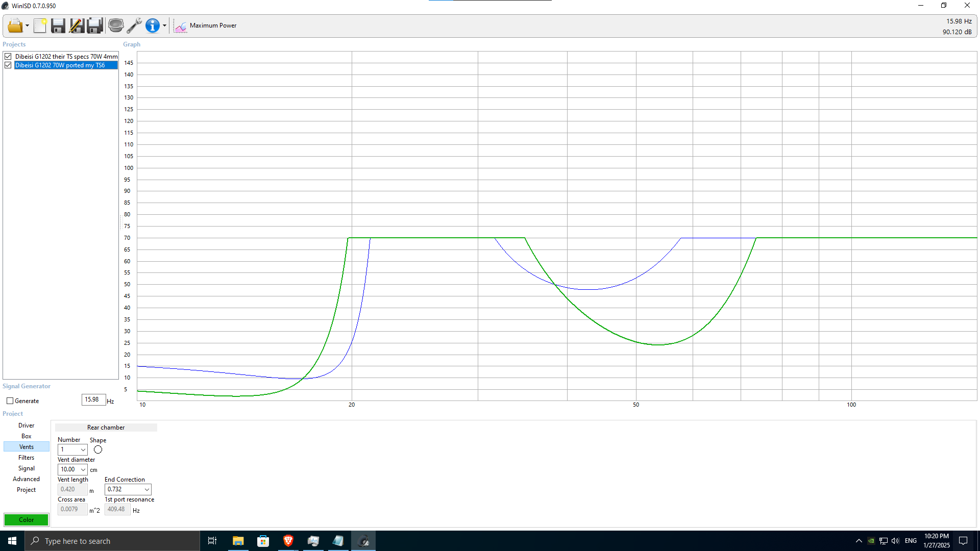
Task: Select project Dibeisi G1202 70W ported my TS6
Action: [66, 65]
